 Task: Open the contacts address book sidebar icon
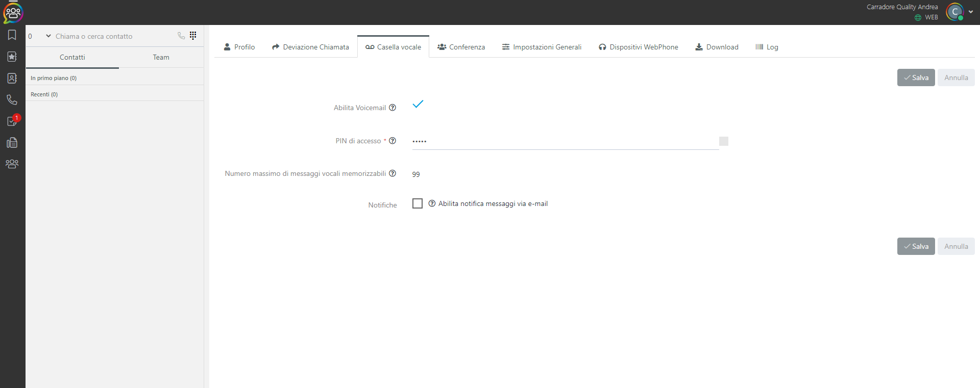tap(12, 78)
